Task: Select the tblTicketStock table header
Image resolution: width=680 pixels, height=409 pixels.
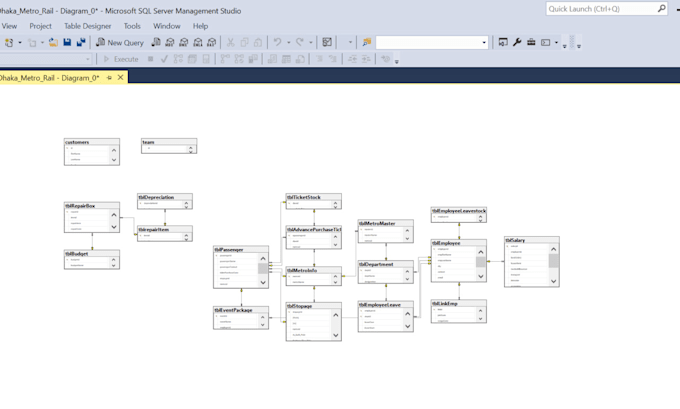Action: pyautogui.click(x=314, y=197)
